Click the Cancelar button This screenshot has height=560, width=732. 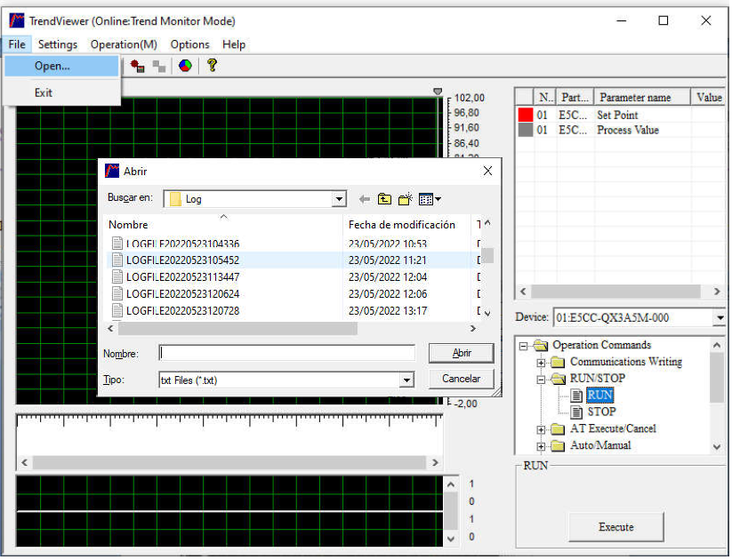tap(462, 379)
